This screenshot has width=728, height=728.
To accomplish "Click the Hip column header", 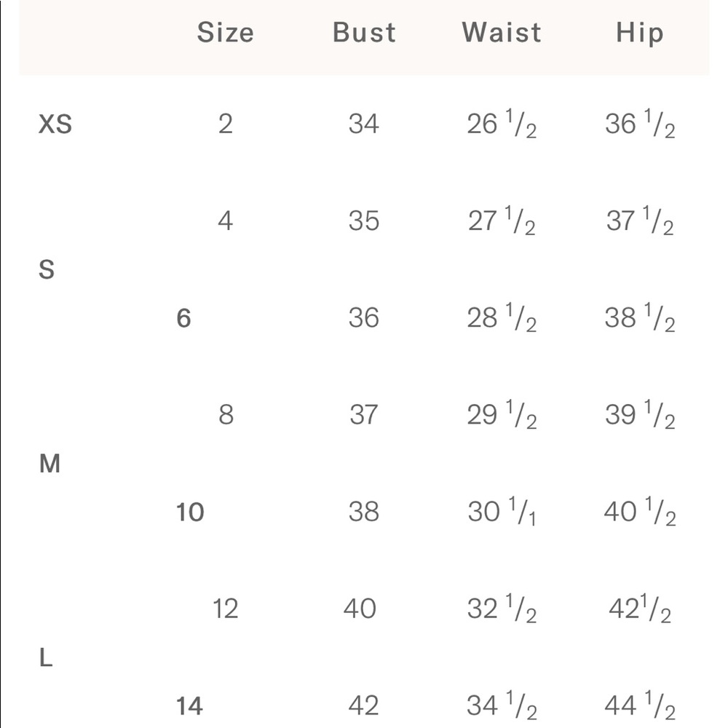I will pos(639,33).
